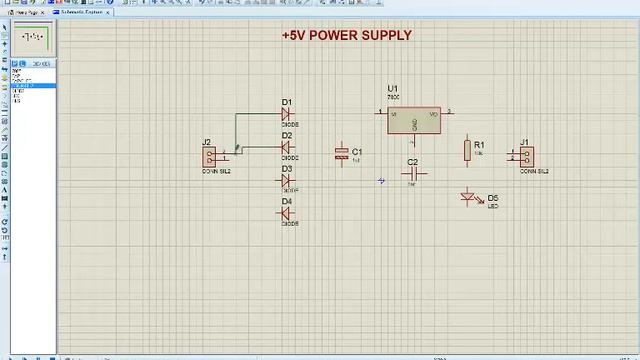Click the overview window thumbnail
The image size is (640, 360).
pos(33,38)
